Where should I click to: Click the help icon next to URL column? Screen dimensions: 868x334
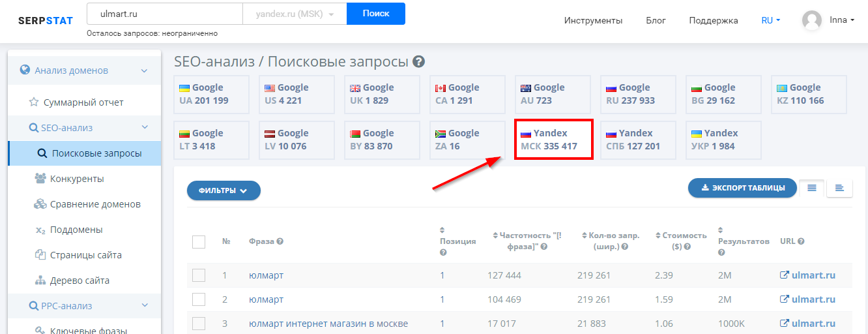tap(801, 241)
